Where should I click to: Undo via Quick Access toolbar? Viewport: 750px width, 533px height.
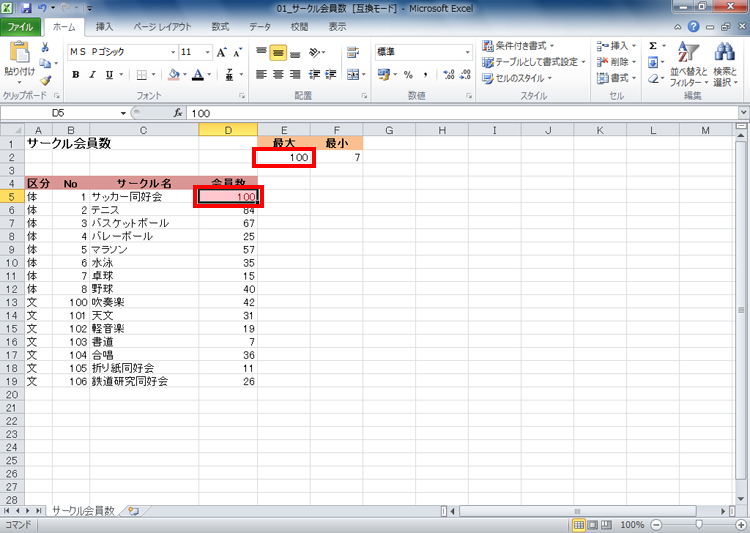click(42, 8)
